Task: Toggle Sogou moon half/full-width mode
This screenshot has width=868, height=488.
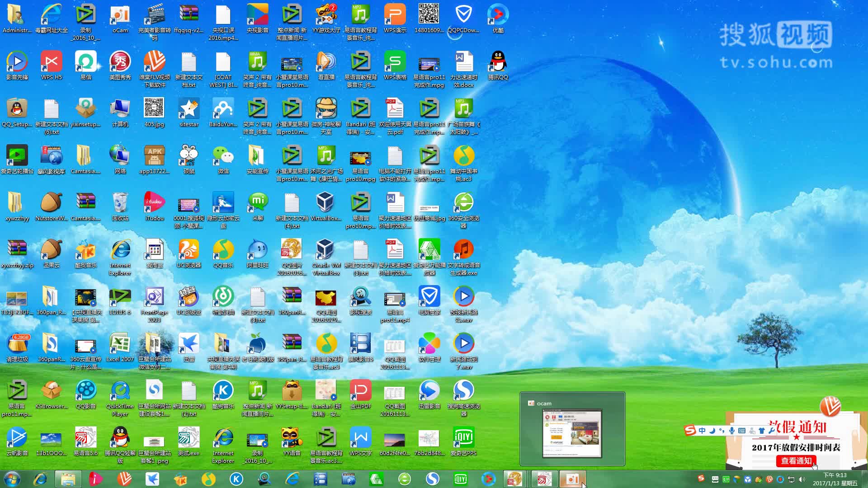Action: pyautogui.click(x=712, y=431)
